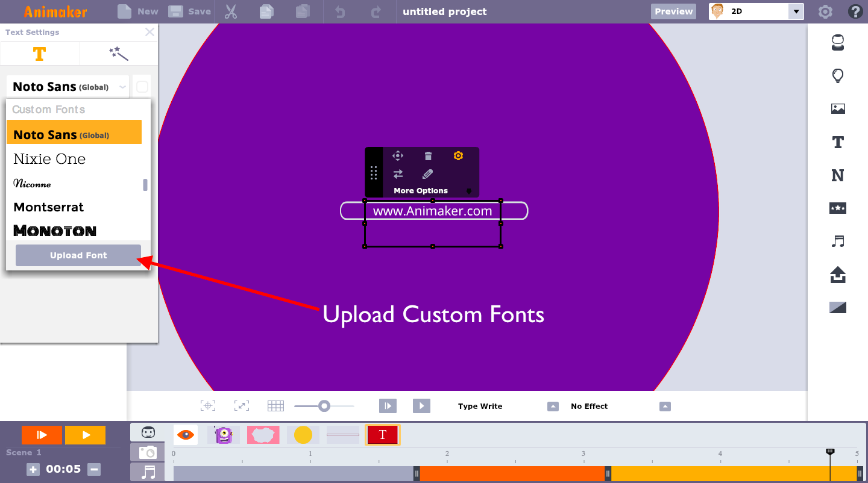Viewport: 868px width, 483px height.
Task: Expand More Options in the item menu
Action: pos(421,191)
